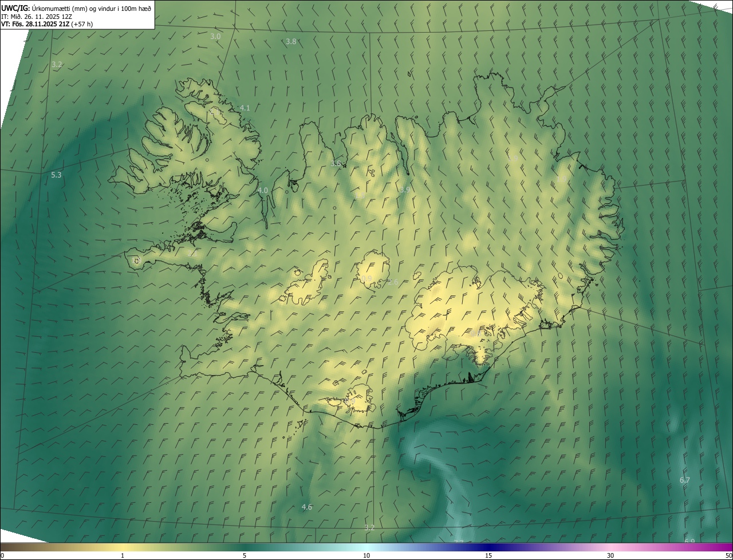Select the 4.6 value label over the sea
Viewport: 733px width, 560px height.
307,507
